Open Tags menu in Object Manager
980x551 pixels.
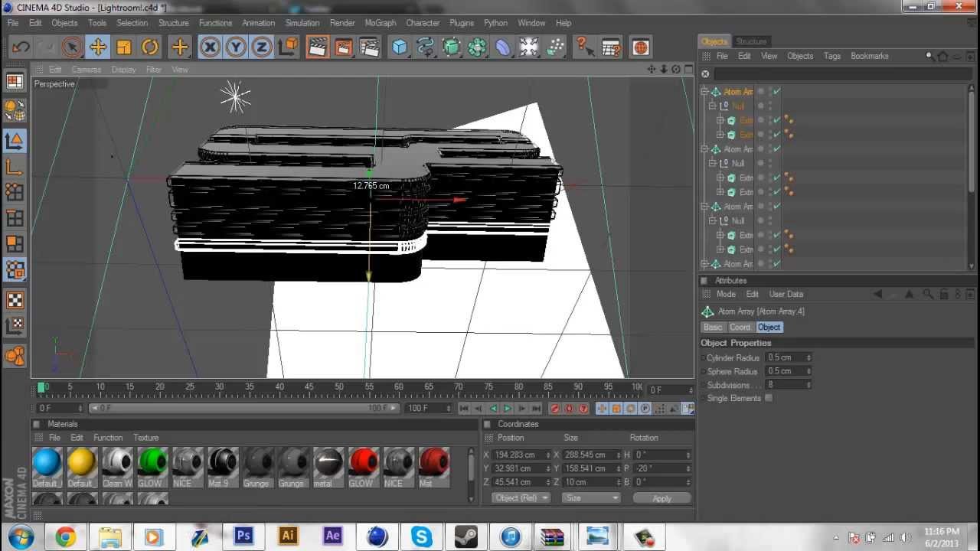pyautogui.click(x=832, y=56)
